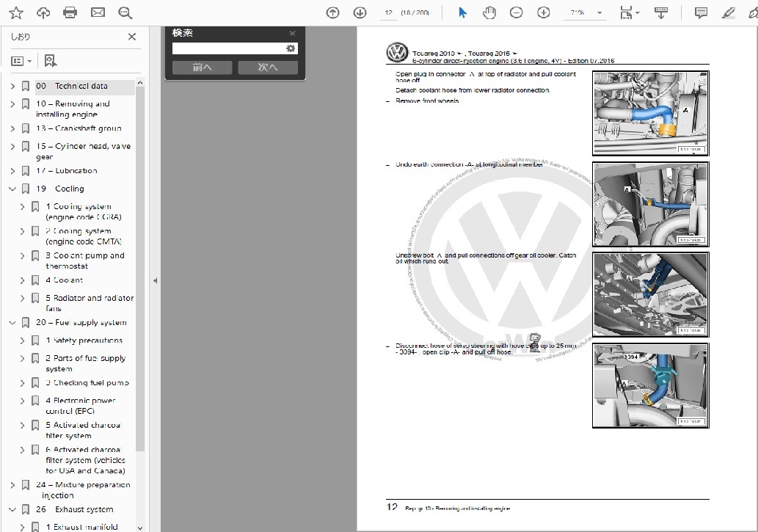Image resolution: width=758 pixels, height=532 pixels.
Task: Click the scrolling mode keyboard icon
Action: [661, 13]
